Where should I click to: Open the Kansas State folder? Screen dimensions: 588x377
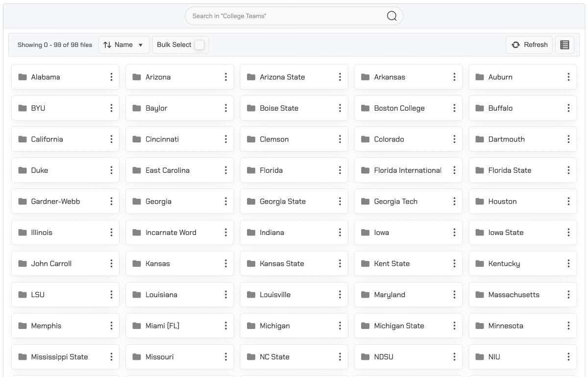coord(294,263)
